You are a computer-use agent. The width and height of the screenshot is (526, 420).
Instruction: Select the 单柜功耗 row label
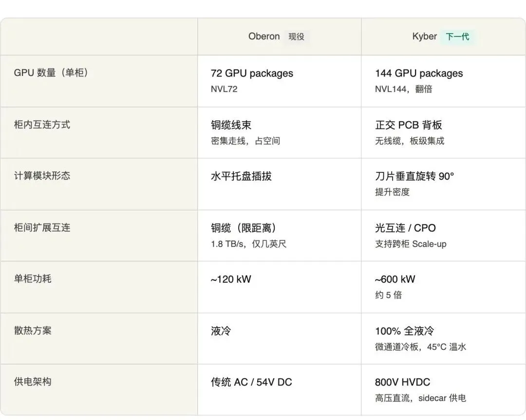point(33,279)
